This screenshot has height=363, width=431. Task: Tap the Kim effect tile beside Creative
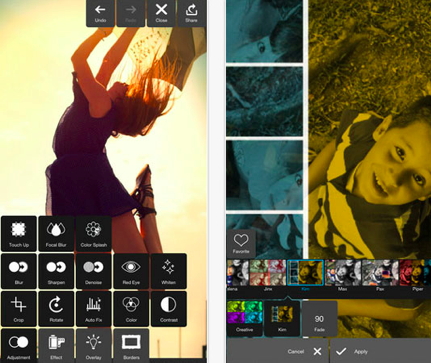coord(282,318)
